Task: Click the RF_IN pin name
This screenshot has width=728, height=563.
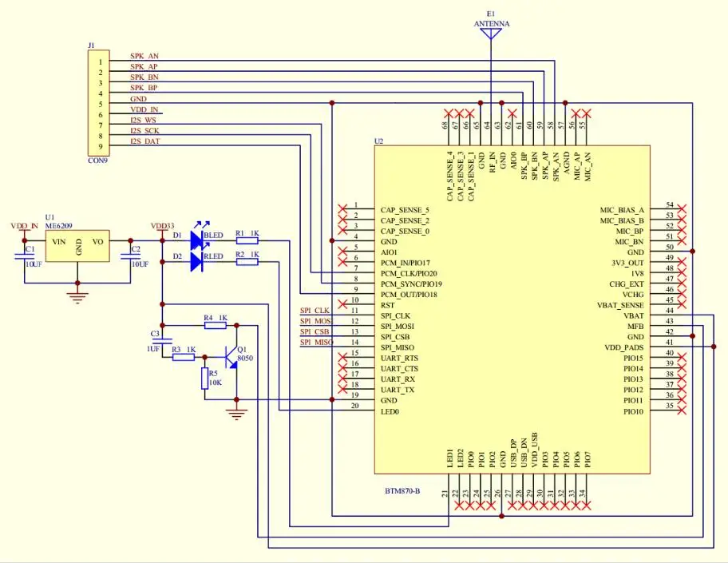Action: pos(493,163)
